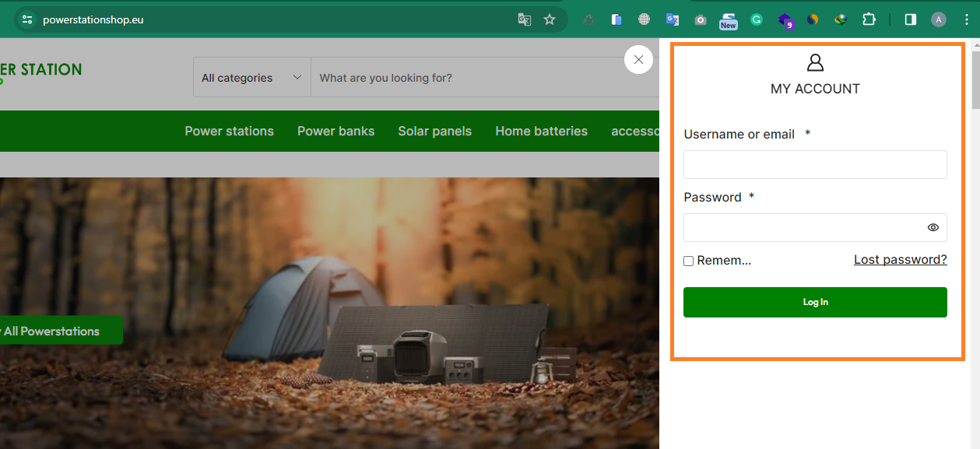
Task: Open the Power stations menu
Action: [x=229, y=131]
